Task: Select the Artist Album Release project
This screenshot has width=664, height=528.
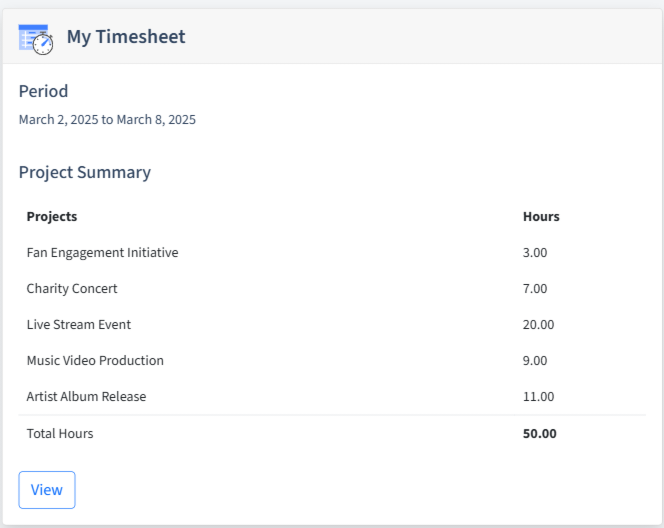Action: click(86, 396)
